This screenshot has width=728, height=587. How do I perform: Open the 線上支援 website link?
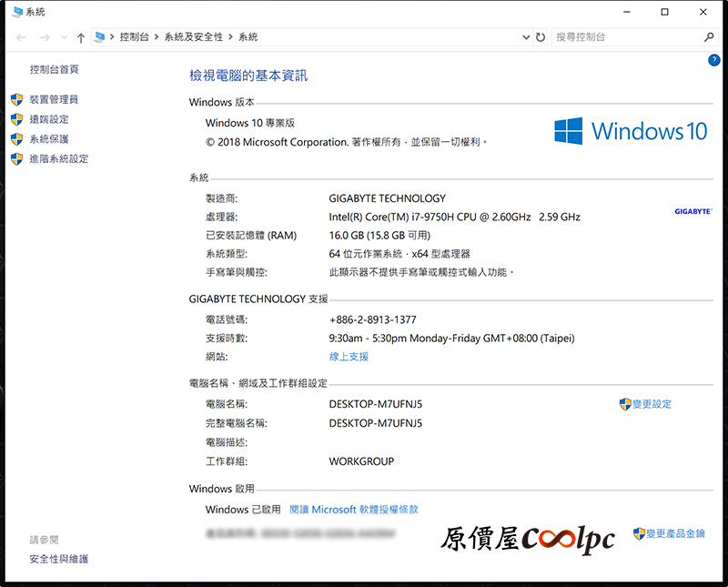[x=349, y=357]
